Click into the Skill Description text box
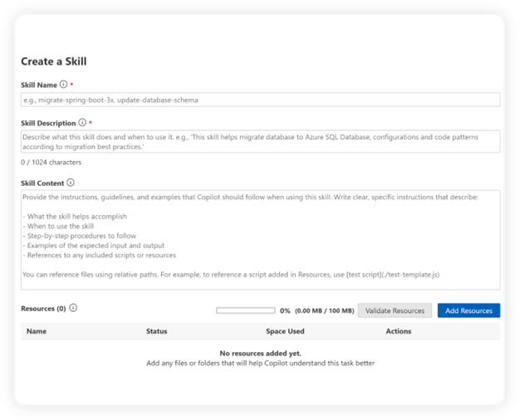519x420 pixels. [x=260, y=141]
